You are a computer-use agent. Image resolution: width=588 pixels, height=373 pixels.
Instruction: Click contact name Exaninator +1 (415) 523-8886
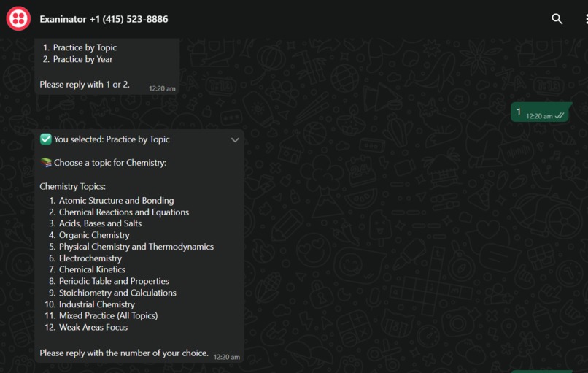104,19
